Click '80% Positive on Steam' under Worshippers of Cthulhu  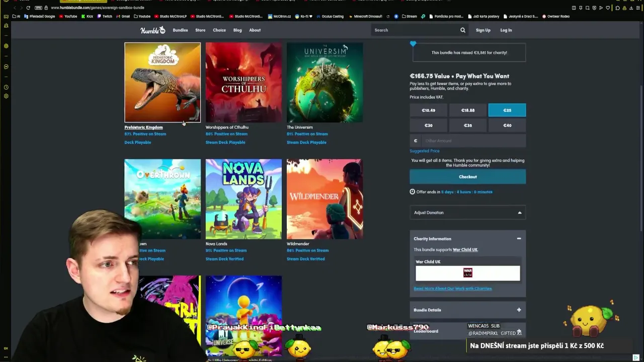(226, 134)
